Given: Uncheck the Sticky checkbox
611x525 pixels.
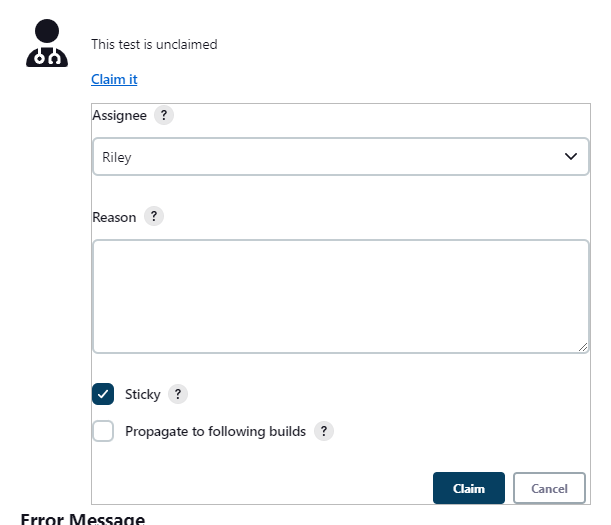Looking at the screenshot, I should pos(103,394).
